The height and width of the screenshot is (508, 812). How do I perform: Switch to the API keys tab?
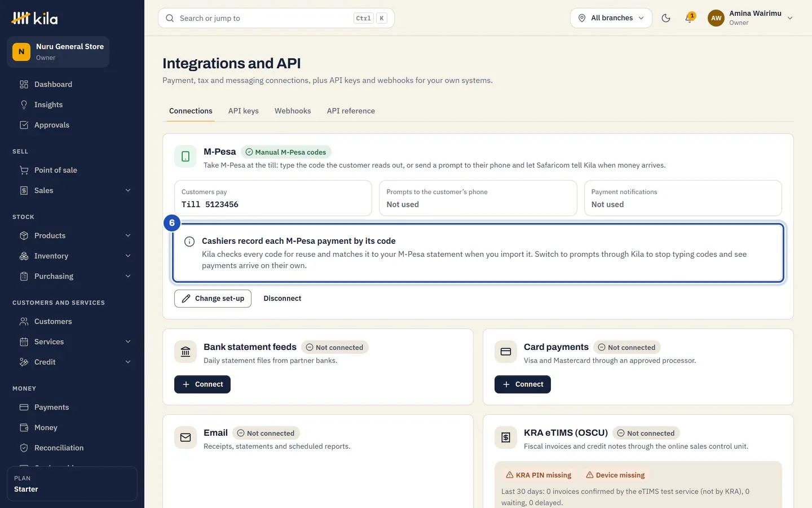tap(244, 111)
